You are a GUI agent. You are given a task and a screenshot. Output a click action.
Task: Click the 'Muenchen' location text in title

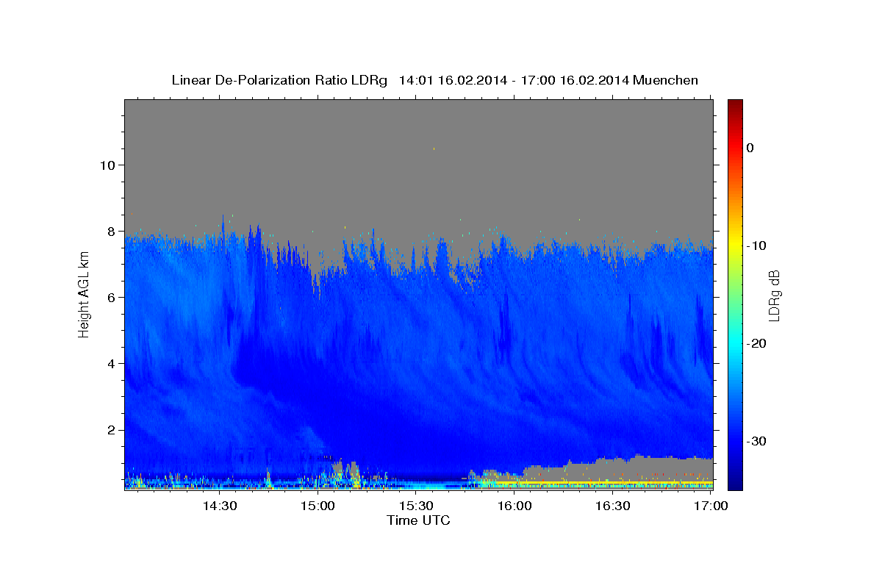(665, 80)
